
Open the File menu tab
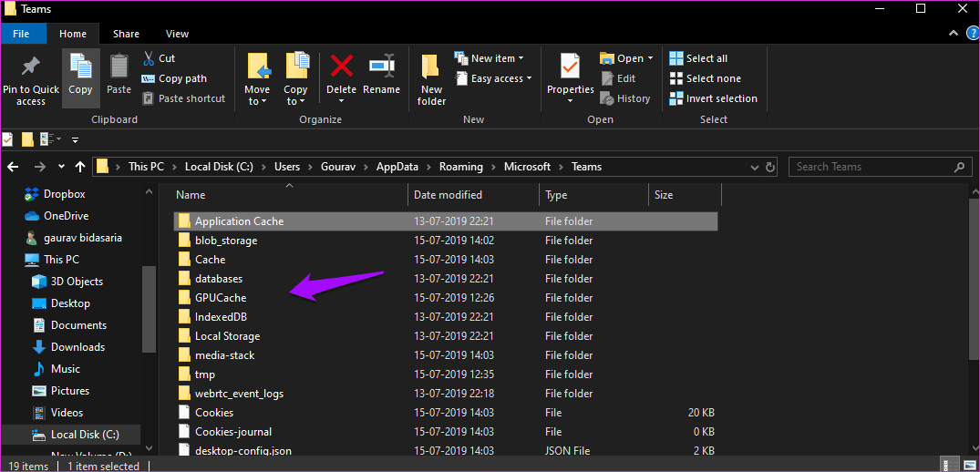coord(21,34)
